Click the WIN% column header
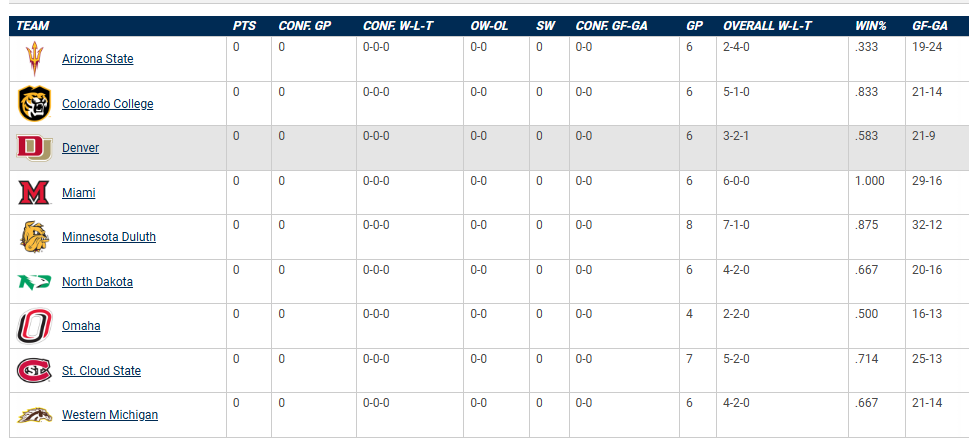Viewport: 980px width, 447px height. (x=869, y=25)
